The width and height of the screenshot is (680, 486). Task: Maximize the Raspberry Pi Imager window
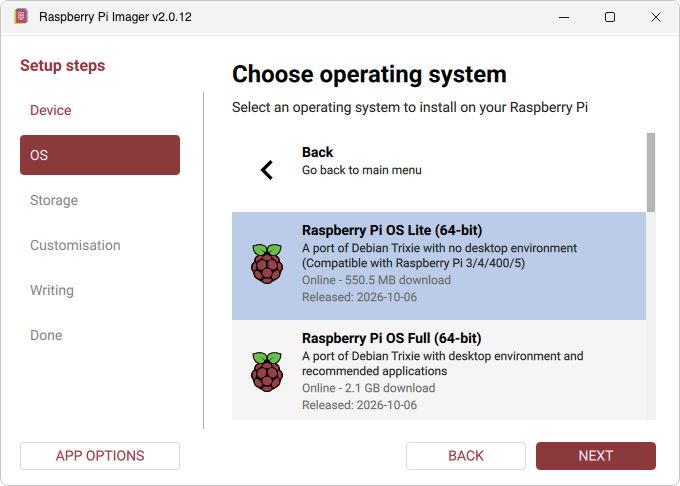coord(610,17)
